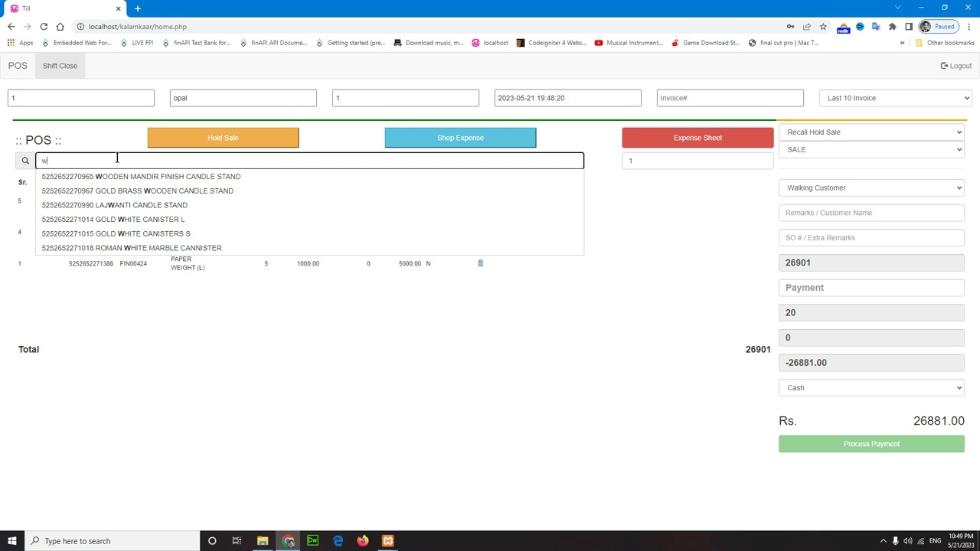Focus the item search field containing 'w'
Image resolution: width=980 pixels, height=551 pixels.
[x=309, y=161]
